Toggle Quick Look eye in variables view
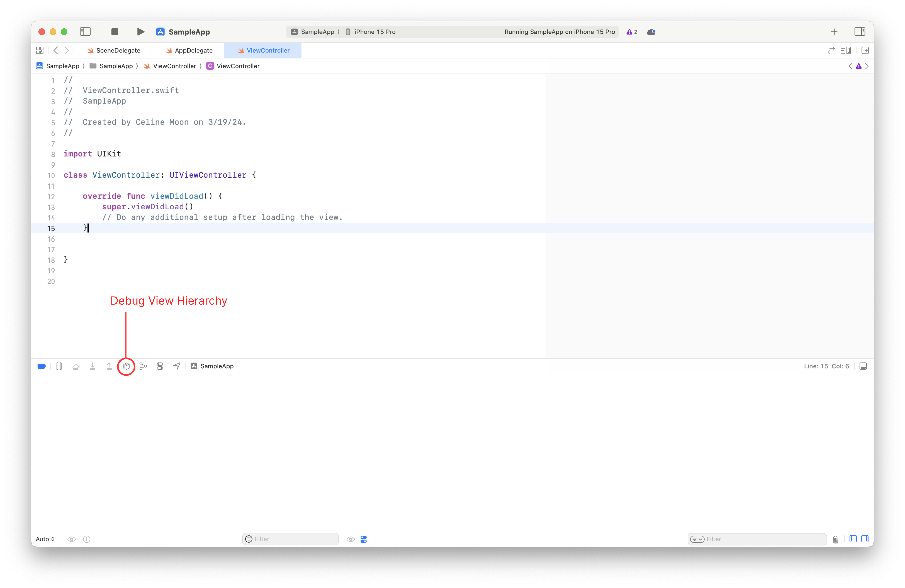The image size is (905, 588). coord(72,539)
